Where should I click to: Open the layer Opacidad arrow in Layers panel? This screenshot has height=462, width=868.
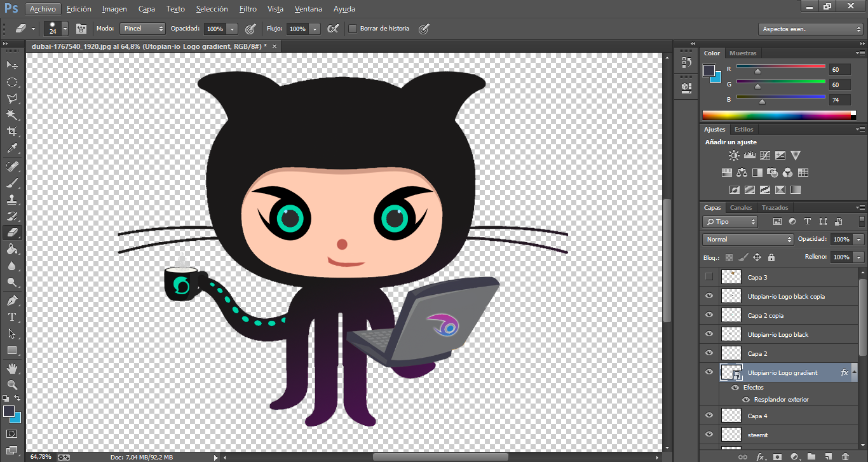(859, 240)
